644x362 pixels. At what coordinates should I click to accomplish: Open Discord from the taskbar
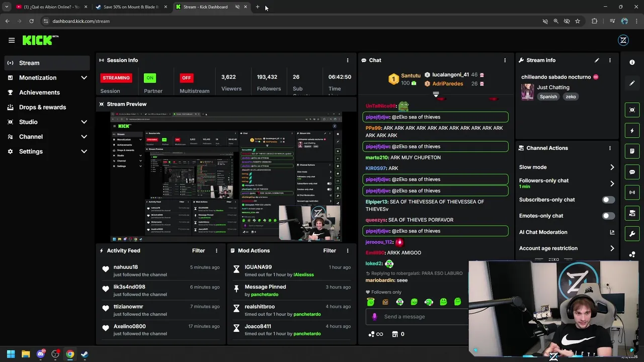tap(41, 354)
